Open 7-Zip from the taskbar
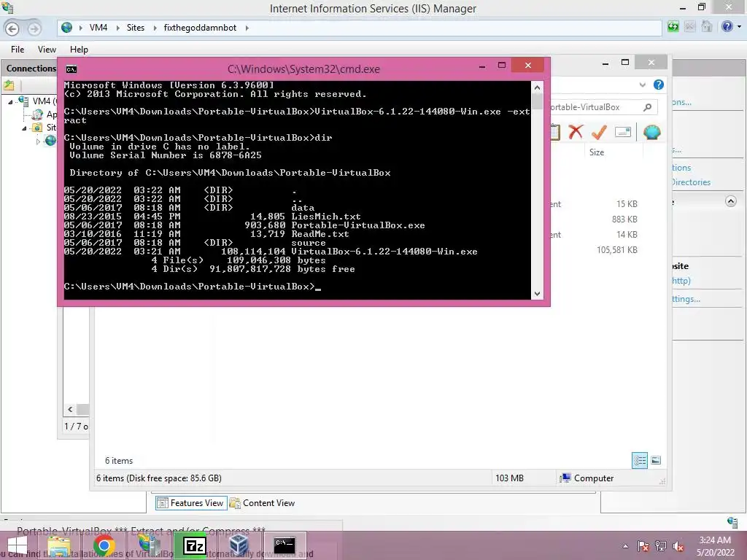This screenshot has height=560, width=747. pyautogui.click(x=194, y=545)
